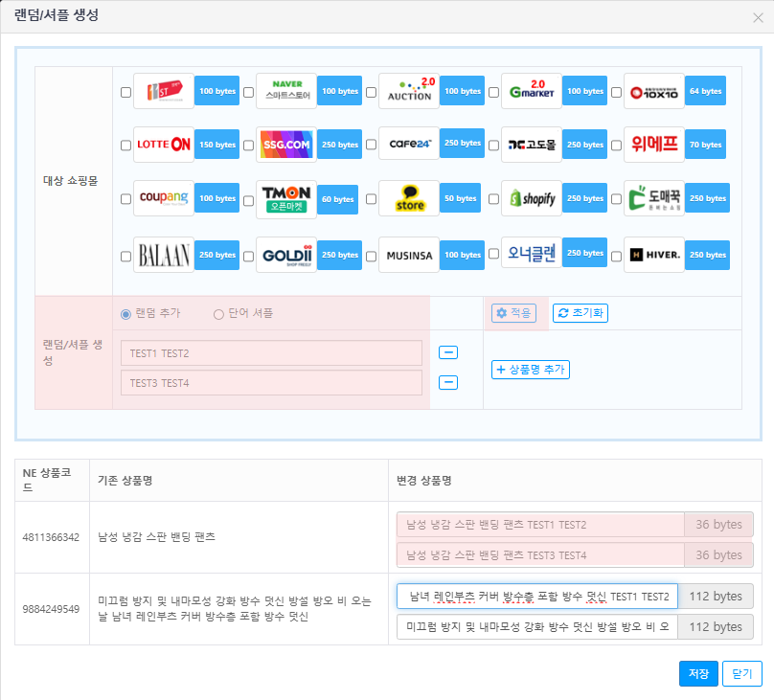Enable the GOLDii checkbox
Image resolution: width=774 pixels, height=700 pixels.
click(x=249, y=256)
